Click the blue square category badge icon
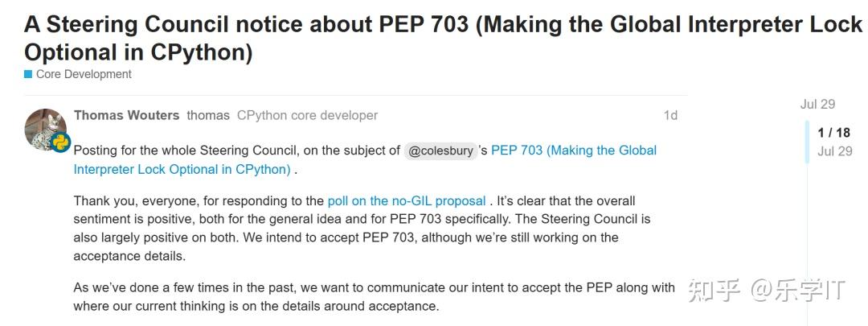868x326 pixels. (x=28, y=75)
